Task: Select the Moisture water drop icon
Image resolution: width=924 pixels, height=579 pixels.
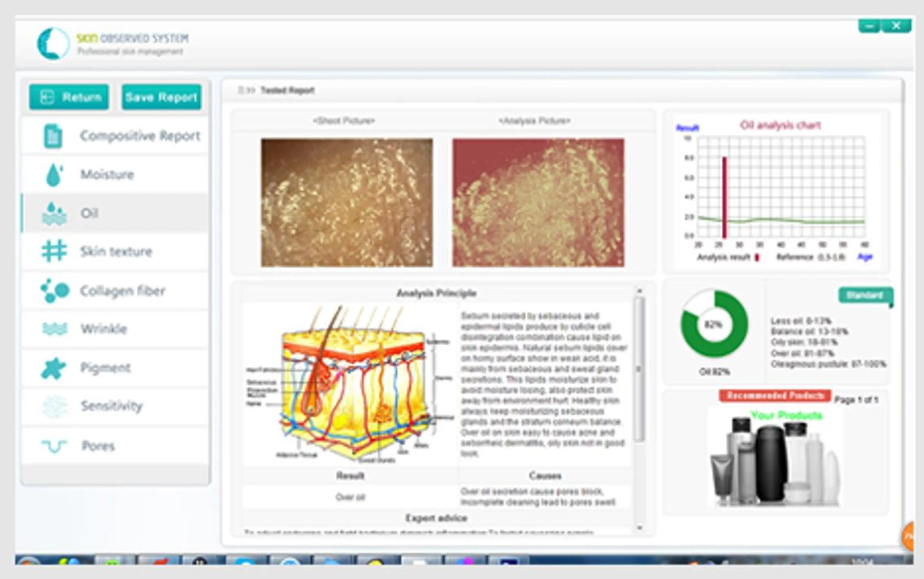Action: [x=54, y=175]
